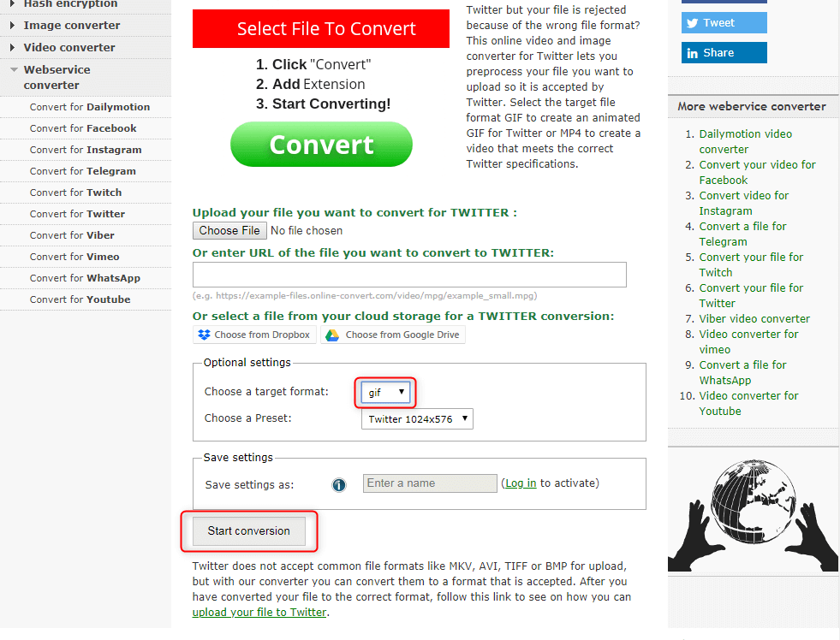
Task: Click the blue info icon beside Save settings
Action: pyautogui.click(x=339, y=485)
